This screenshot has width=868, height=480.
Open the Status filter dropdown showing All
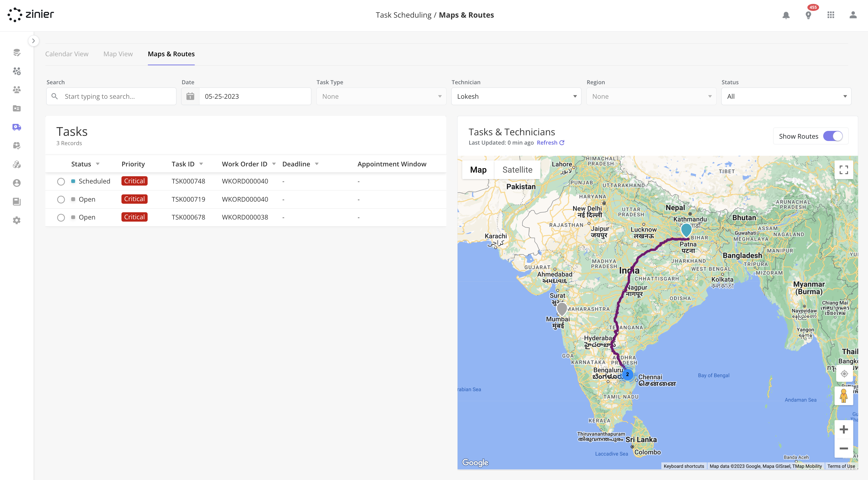tap(786, 96)
